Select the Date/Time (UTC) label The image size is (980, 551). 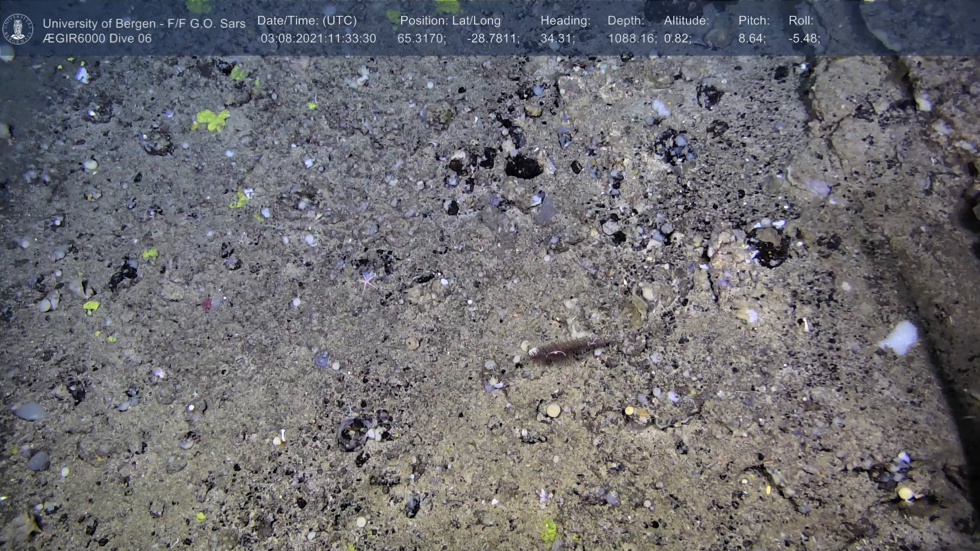tap(307, 21)
